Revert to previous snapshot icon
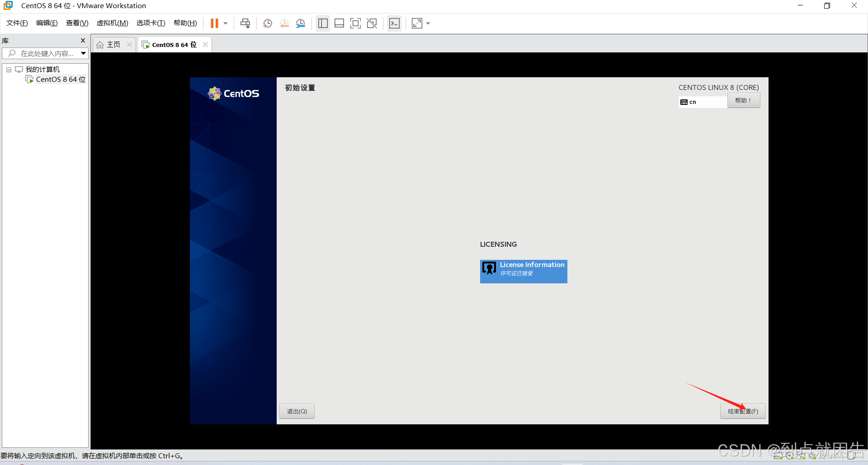 click(x=284, y=23)
